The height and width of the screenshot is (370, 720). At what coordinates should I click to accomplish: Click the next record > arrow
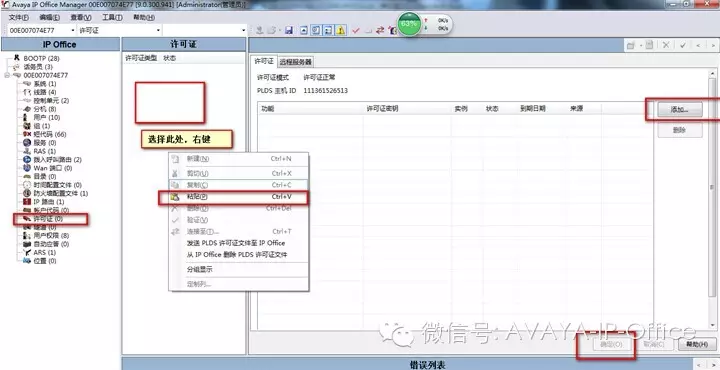click(x=713, y=45)
